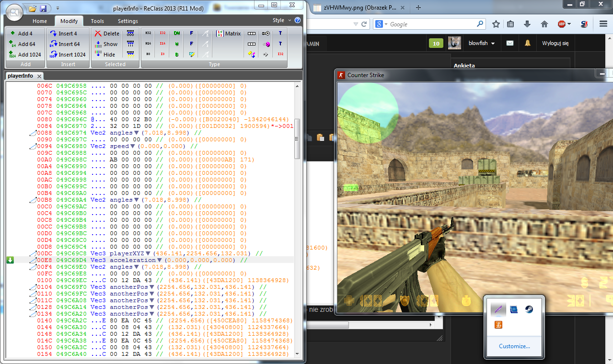Go to Firefox home page icon
This screenshot has width=613, height=364.
coord(544,24)
